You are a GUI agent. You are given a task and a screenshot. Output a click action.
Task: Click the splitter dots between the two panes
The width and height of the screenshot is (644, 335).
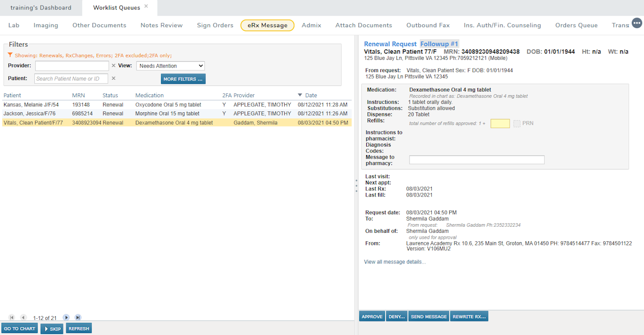(356, 186)
